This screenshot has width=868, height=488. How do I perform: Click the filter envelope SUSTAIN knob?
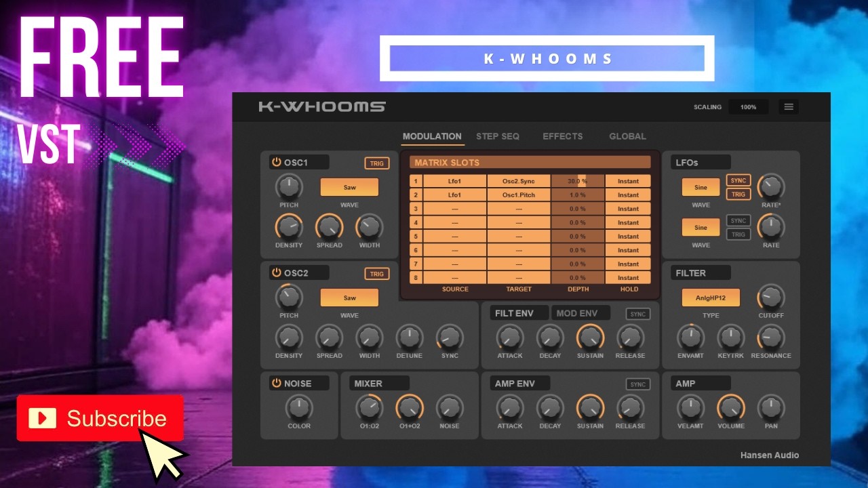click(x=590, y=337)
